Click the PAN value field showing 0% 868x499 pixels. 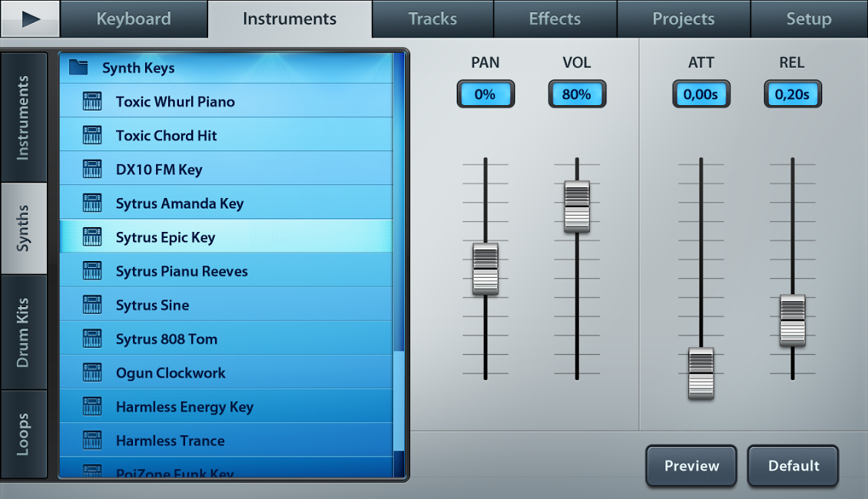[485, 94]
